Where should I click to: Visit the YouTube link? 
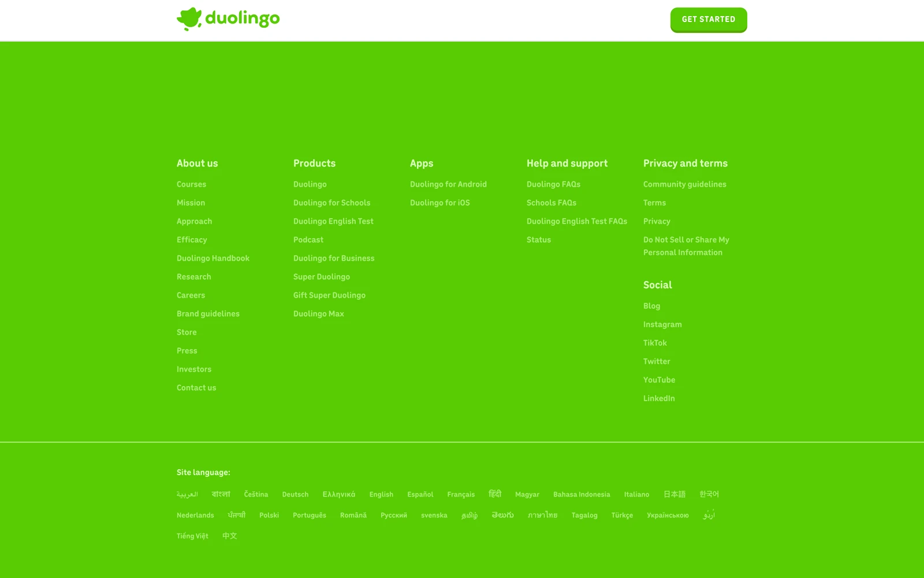click(659, 380)
